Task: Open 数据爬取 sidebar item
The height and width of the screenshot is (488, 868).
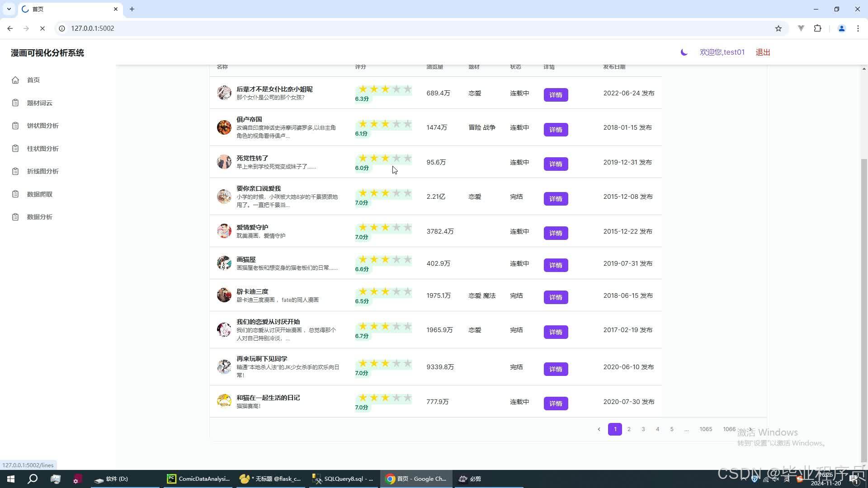Action: 39,194
